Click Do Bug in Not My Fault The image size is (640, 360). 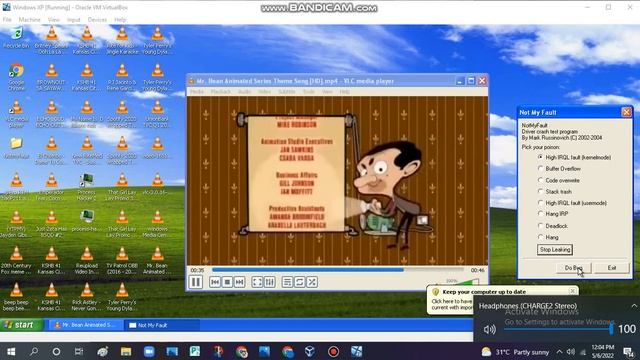(573, 268)
